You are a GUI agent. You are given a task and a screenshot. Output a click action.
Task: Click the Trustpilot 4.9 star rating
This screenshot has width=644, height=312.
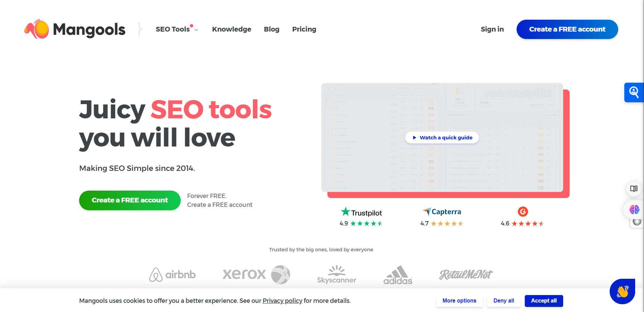click(x=361, y=223)
